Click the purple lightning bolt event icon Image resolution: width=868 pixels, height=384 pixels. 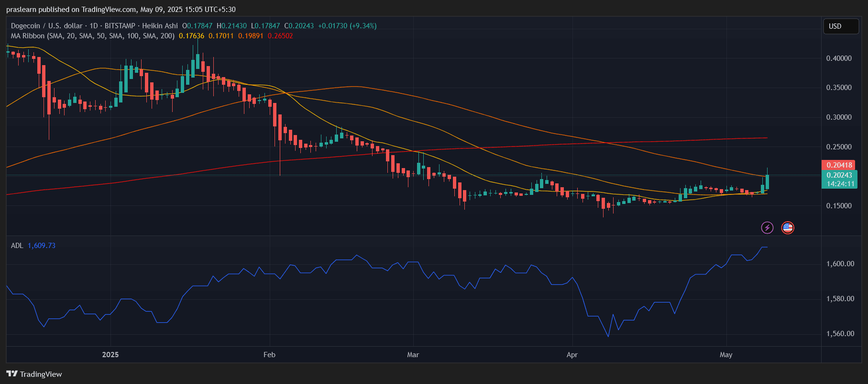pyautogui.click(x=767, y=227)
